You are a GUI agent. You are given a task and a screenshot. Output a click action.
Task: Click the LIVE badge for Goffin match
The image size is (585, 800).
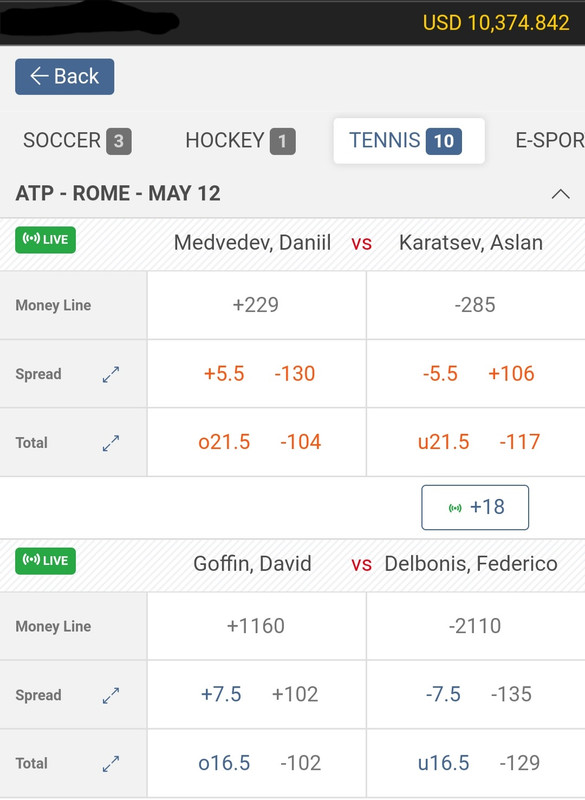pos(45,561)
